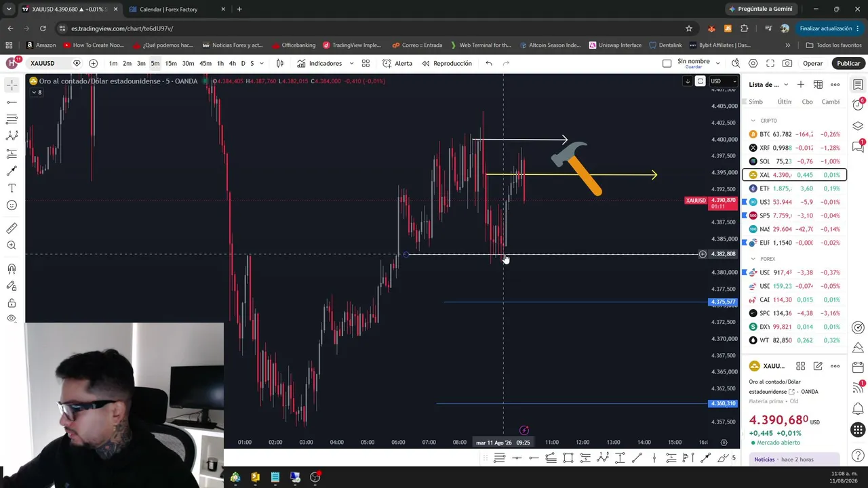Start bar Reproducción replay mode
Screen dimensions: 868x488
(x=447, y=63)
